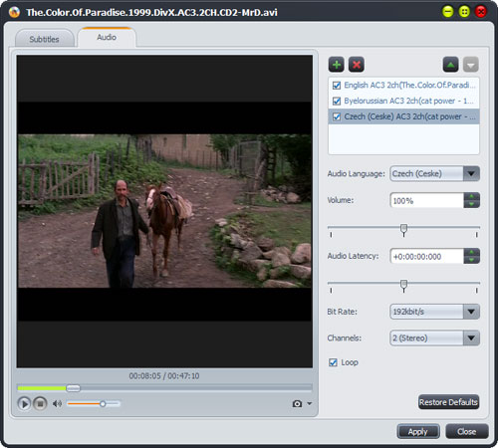The image size is (498, 448).
Task: Open the Bit Rate dropdown
Action: 471,312
